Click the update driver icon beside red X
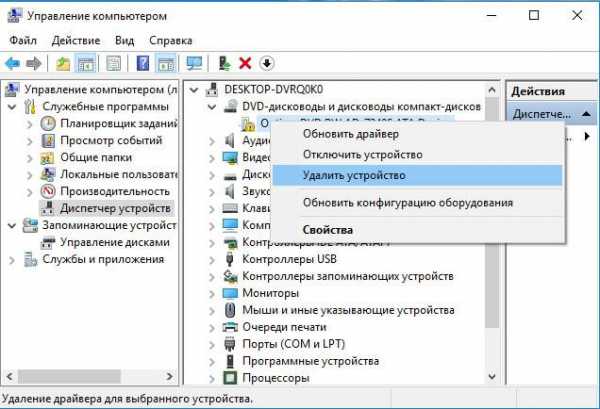Screen dimensions: 600x409 pyautogui.click(x=226, y=63)
